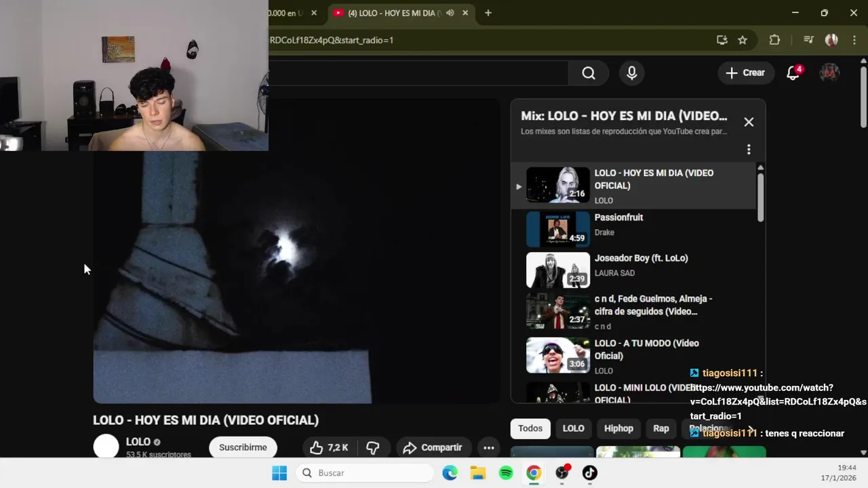The image size is (868, 488).
Task: Play Joseador Boy (ft. LoLo) thumbnail
Action: point(558,270)
